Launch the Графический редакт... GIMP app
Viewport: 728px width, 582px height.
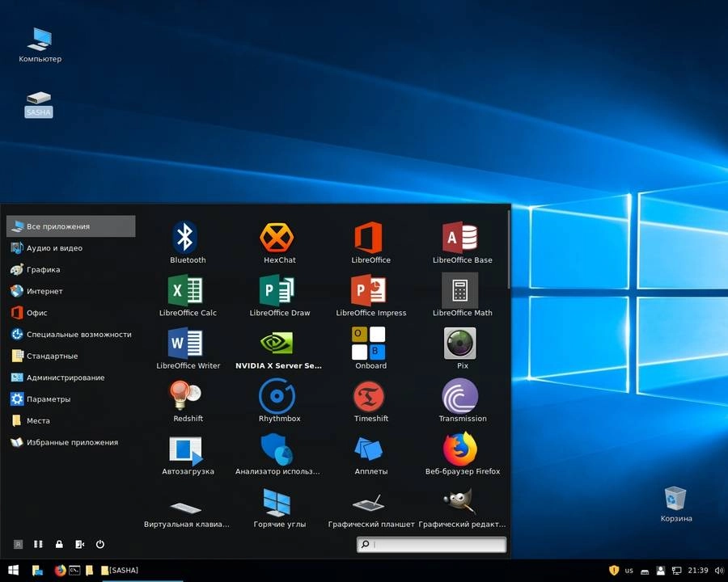(x=462, y=508)
